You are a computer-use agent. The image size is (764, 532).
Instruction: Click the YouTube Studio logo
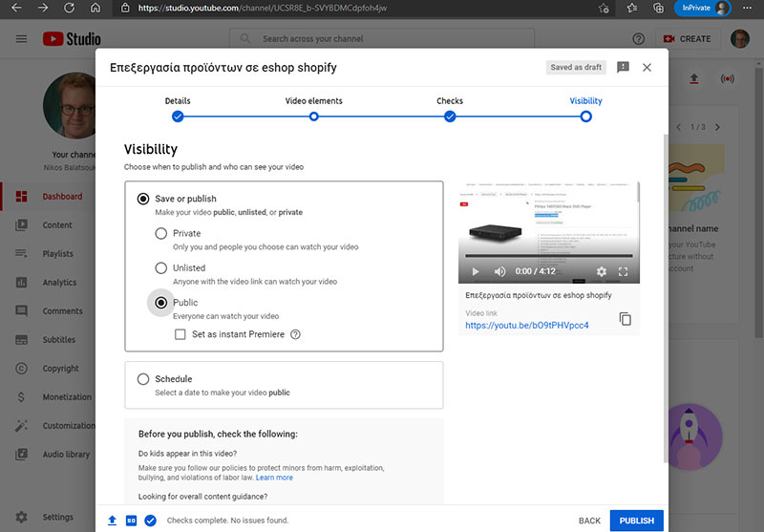click(72, 38)
